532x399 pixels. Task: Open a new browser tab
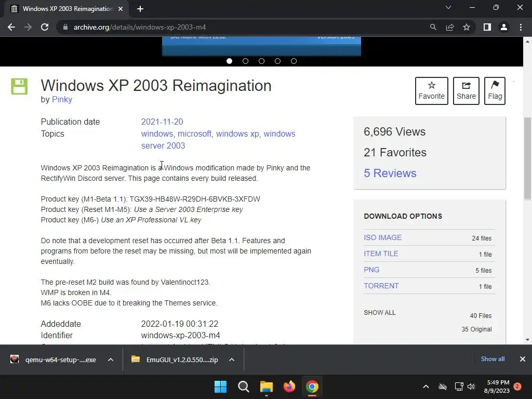[x=140, y=9]
